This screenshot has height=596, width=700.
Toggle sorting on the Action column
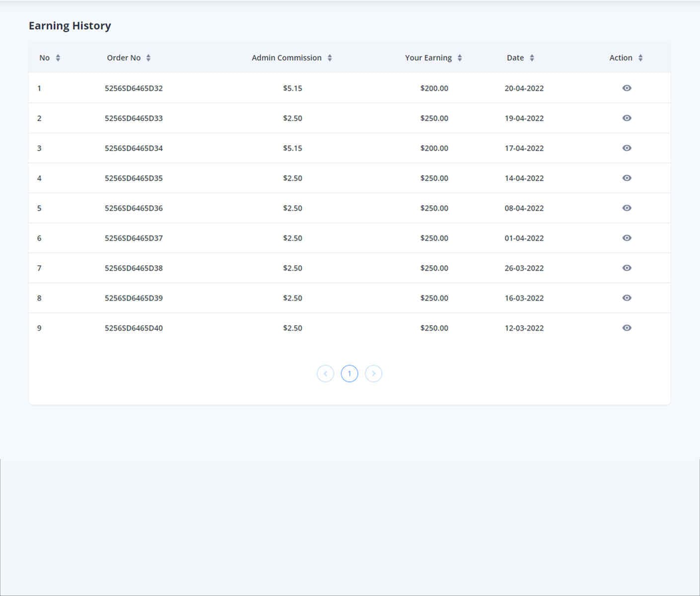[x=640, y=58]
